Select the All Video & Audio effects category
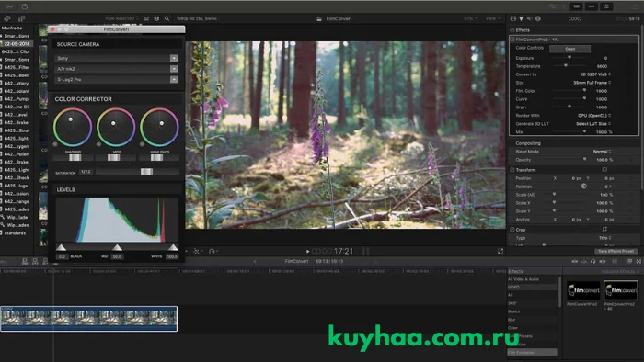Image resolution: width=644 pixels, height=362 pixels. click(x=523, y=279)
